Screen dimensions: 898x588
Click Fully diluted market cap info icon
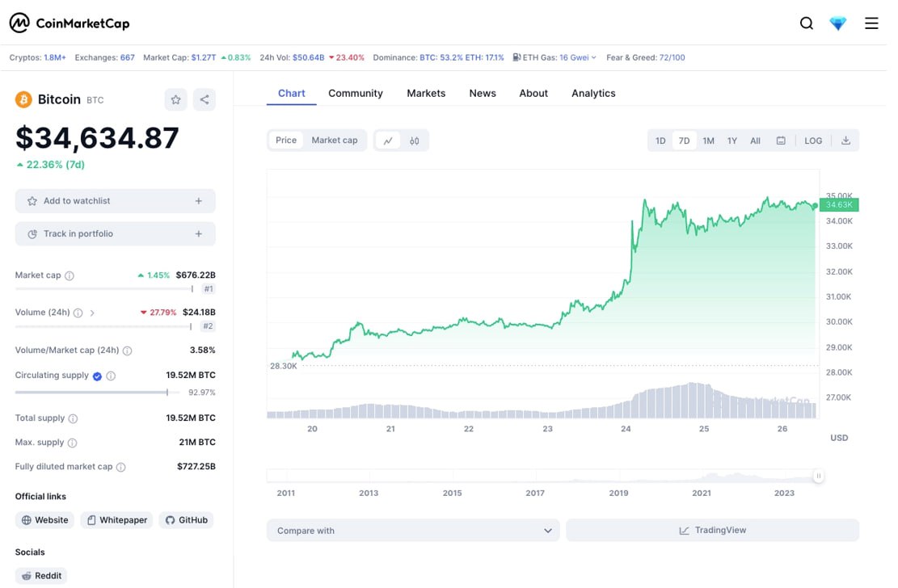coord(121,467)
